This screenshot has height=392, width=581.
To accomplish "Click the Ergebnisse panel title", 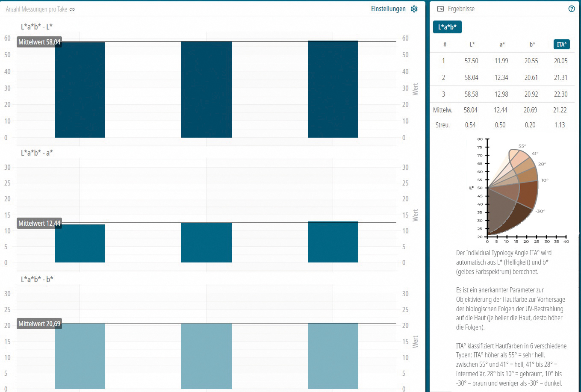I will (x=461, y=9).
